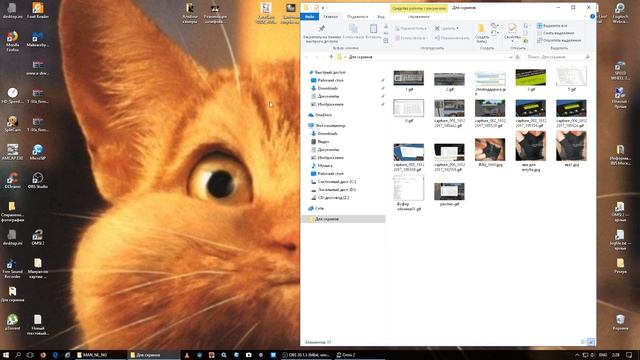Select the last gif thumbnail in bottom row
The height and width of the screenshot is (360, 640).
[449, 191]
